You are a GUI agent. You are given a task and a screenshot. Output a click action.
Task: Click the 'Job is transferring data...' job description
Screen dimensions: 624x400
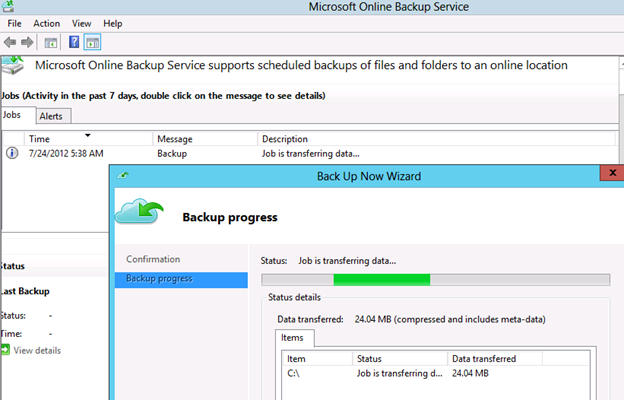[x=310, y=153]
